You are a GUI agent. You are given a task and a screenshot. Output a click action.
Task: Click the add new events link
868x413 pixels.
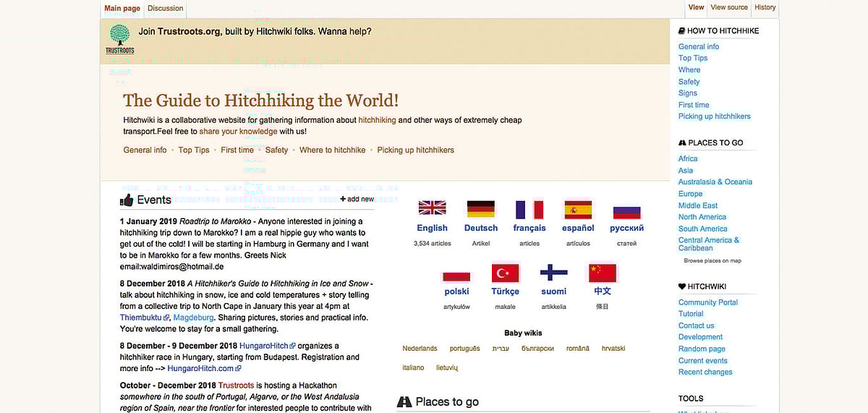pyautogui.click(x=357, y=199)
